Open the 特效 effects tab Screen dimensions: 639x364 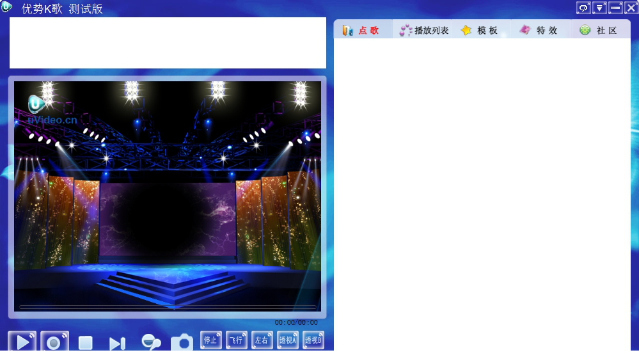pos(540,30)
